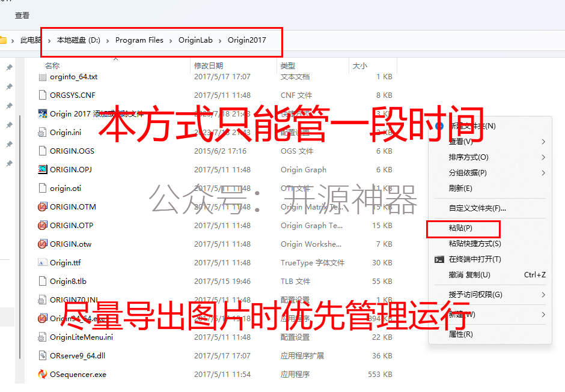Screen dimensions: 565x392
Task: Sort by the 大小 column header
Action: click(359, 65)
